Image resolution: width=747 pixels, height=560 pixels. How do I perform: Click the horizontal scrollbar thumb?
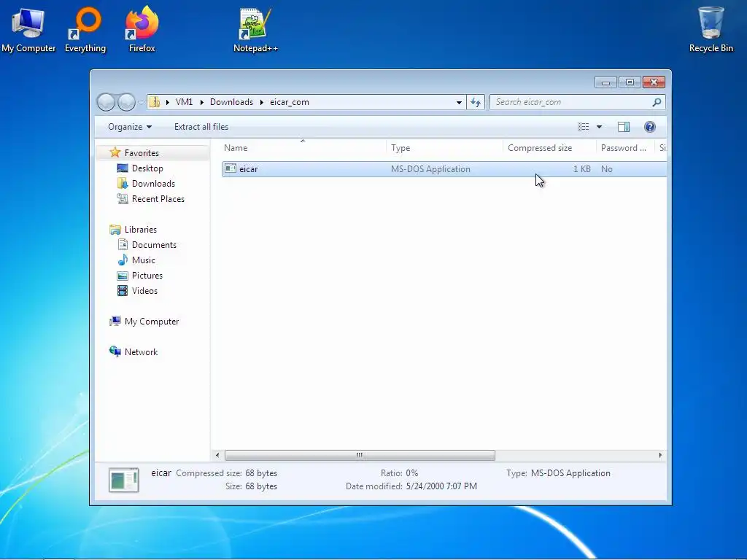pos(360,455)
